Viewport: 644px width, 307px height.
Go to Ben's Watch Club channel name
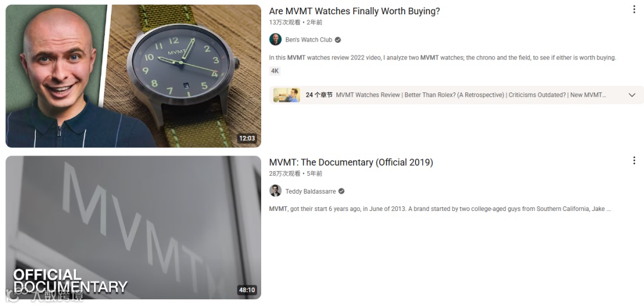pos(309,40)
